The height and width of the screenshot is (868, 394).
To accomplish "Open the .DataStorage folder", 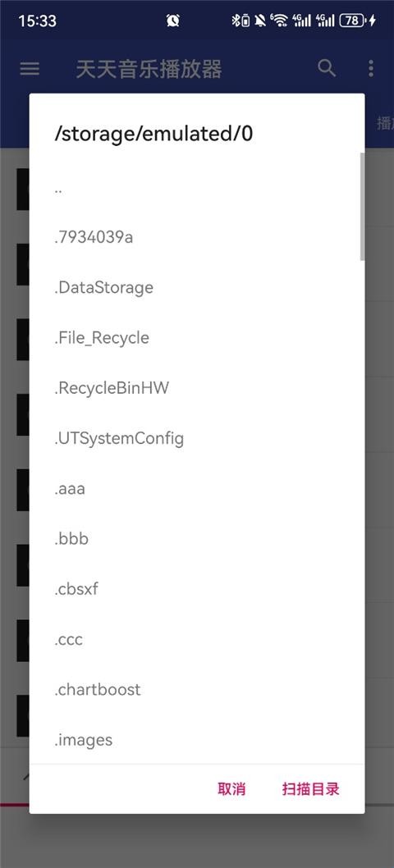I will [x=196, y=288].
